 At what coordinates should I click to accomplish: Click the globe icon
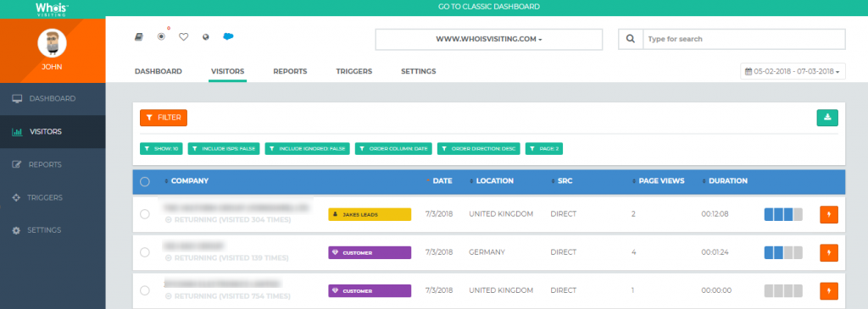point(206,37)
